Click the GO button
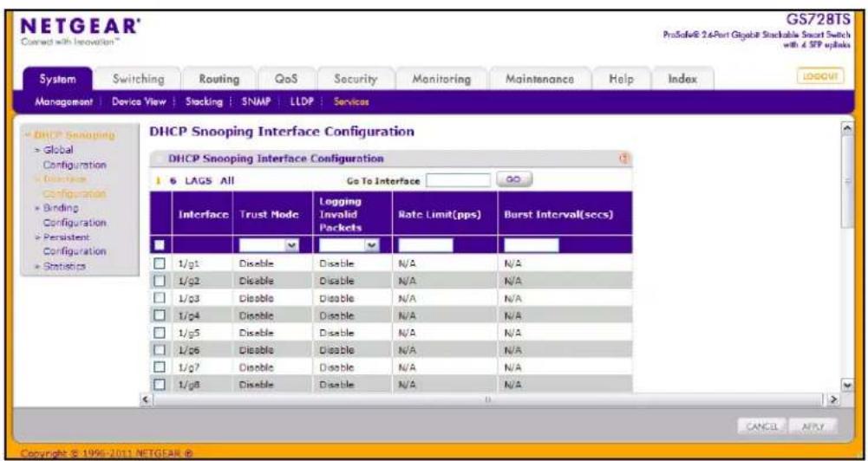The image size is (868, 461). click(514, 180)
